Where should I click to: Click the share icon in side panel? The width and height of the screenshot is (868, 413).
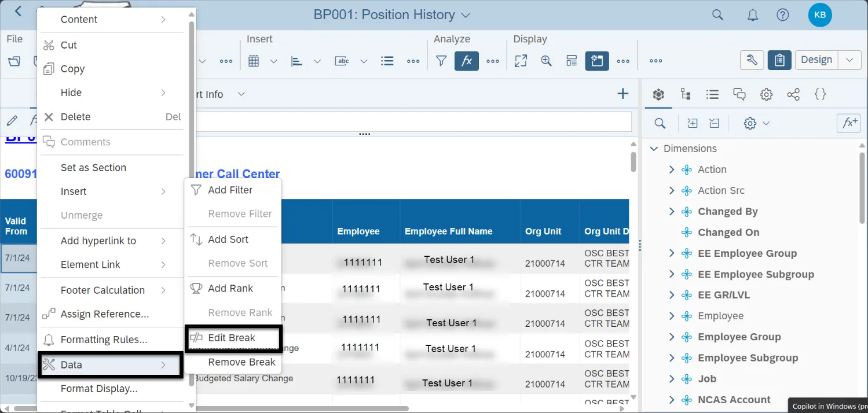[793, 94]
